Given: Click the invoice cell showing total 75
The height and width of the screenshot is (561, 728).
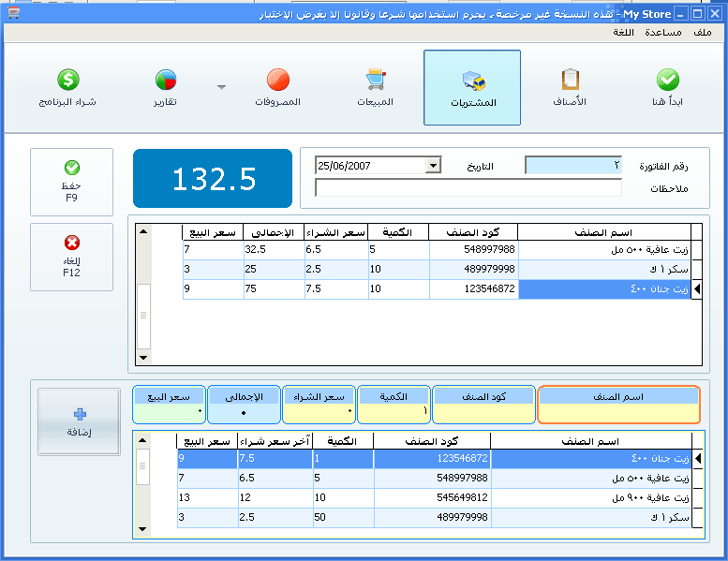Looking at the screenshot, I should point(274,288).
